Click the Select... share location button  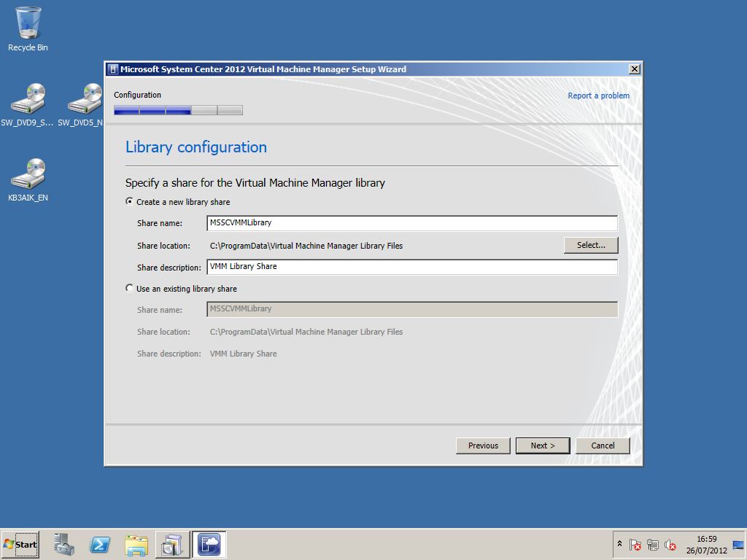[591, 245]
